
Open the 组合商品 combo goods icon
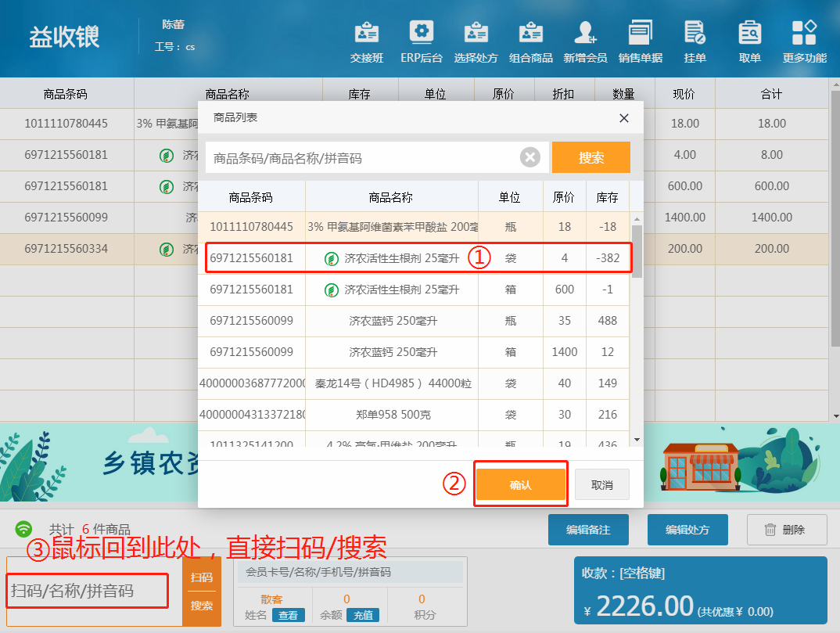[530, 42]
